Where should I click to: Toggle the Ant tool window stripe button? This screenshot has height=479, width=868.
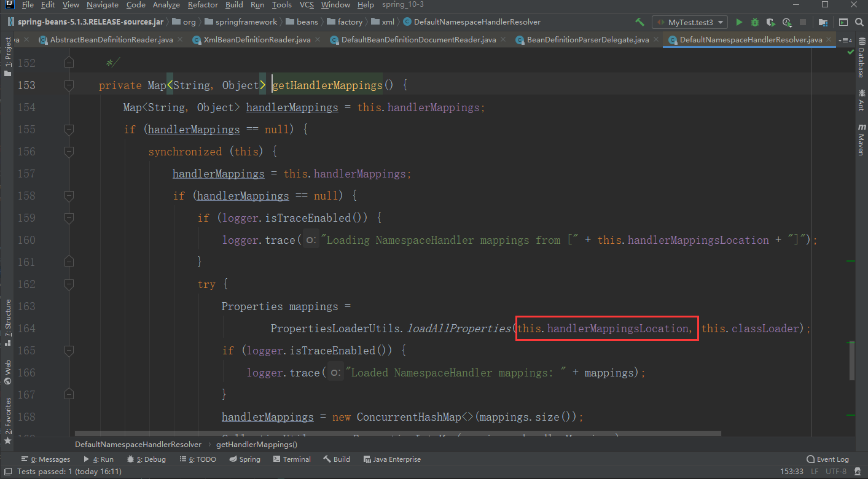[x=861, y=99]
